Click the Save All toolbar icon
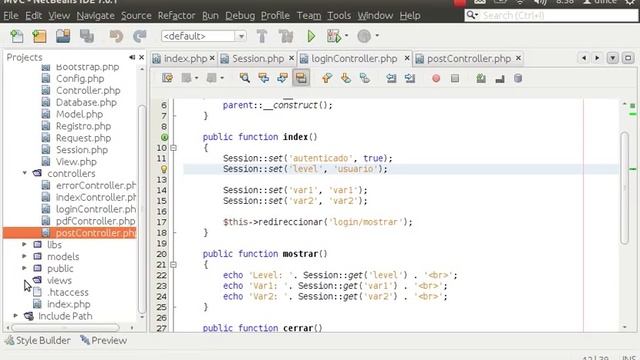640x360 pixels. pyautogui.click(x=87, y=36)
